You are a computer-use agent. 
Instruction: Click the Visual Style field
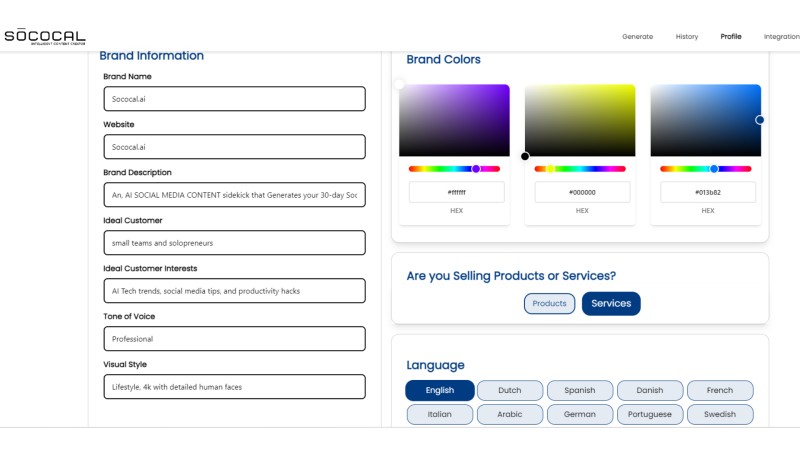234,386
